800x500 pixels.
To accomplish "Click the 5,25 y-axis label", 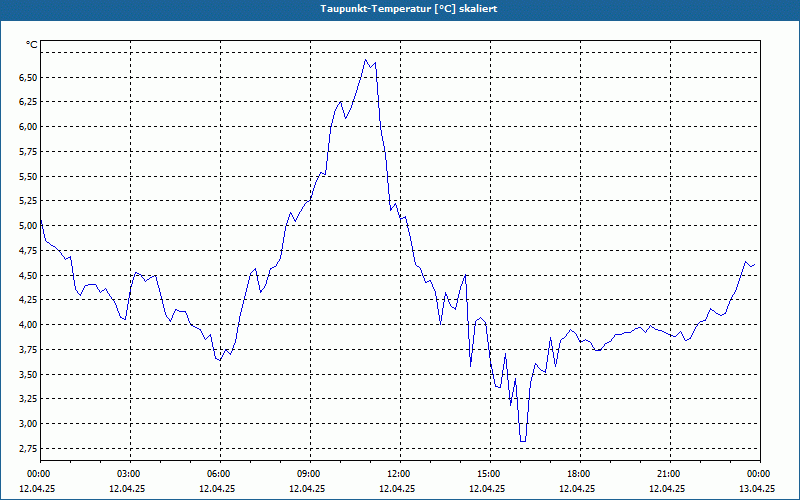I will coord(28,201).
